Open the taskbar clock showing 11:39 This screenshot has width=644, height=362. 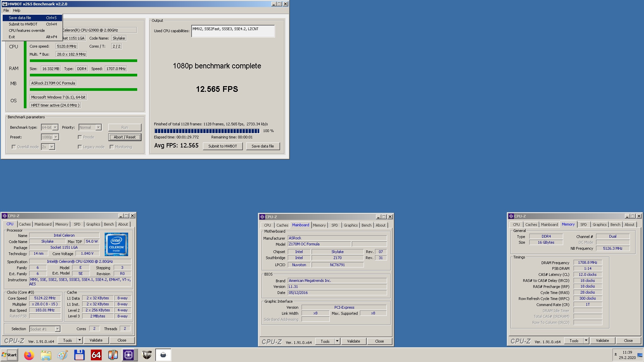coord(627,355)
